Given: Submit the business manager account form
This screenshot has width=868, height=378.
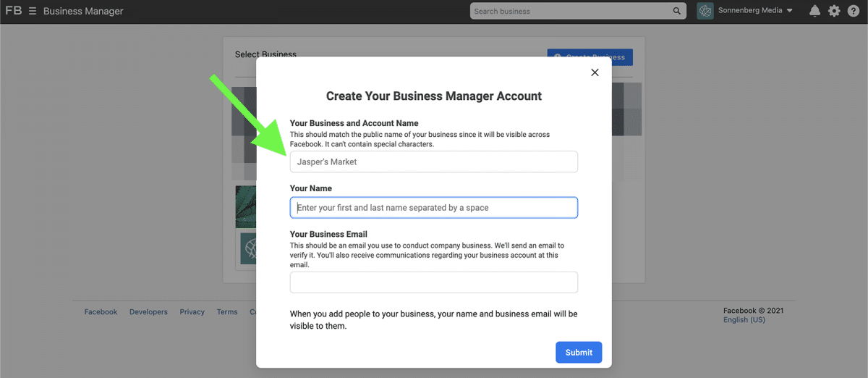Looking at the screenshot, I should [x=579, y=352].
